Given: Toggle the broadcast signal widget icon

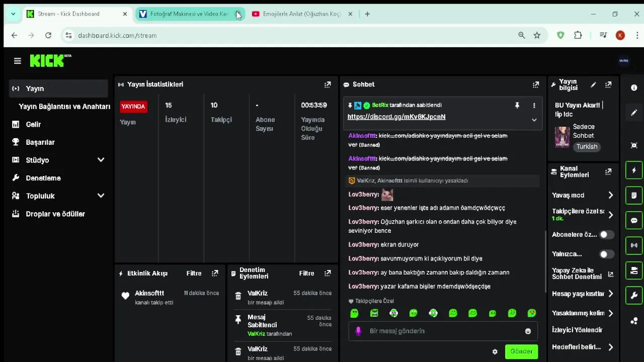Looking at the screenshot, I should coord(634,246).
